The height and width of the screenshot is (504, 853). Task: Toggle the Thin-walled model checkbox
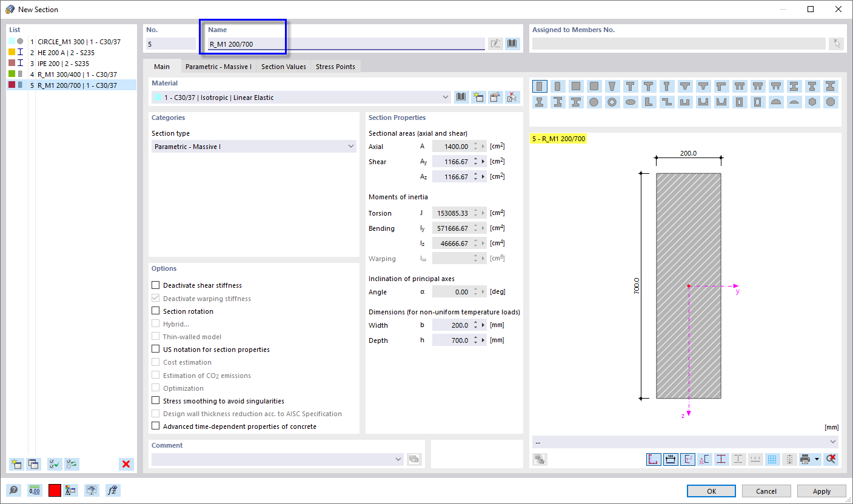point(156,337)
